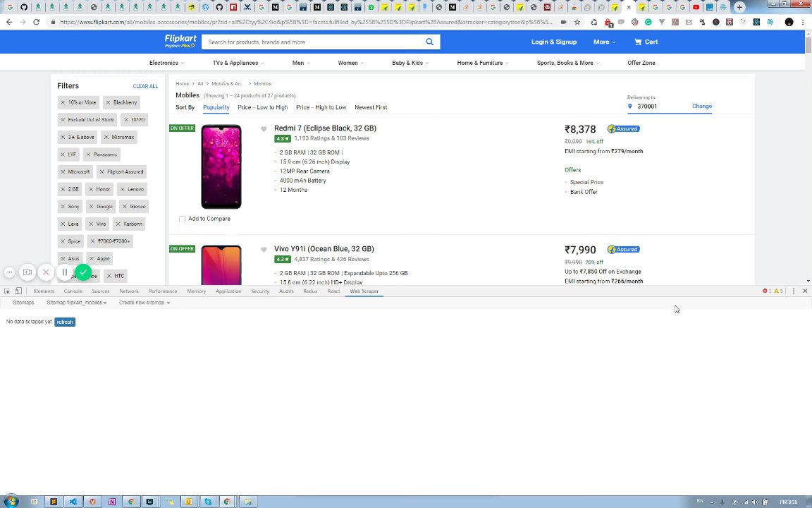Expand Baby & Kids menu
This screenshot has height=508, width=812.
(x=410, y=63)
